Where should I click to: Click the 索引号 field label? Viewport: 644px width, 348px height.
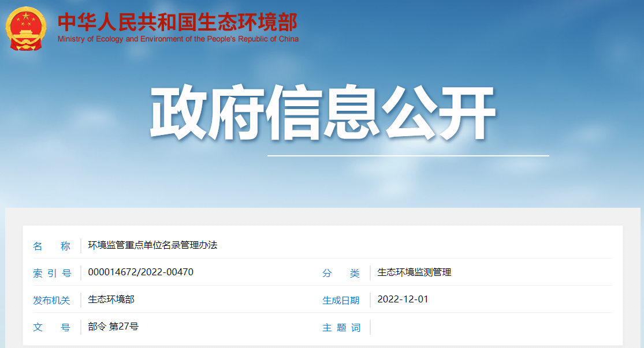click(x=53, y=271)
